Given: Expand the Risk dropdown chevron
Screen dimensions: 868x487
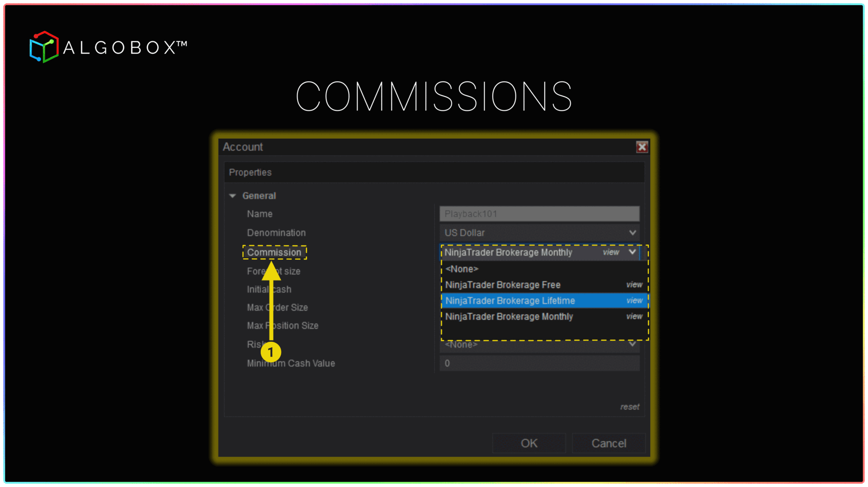Looking at the screenshot, I should (x=632, y=344).
